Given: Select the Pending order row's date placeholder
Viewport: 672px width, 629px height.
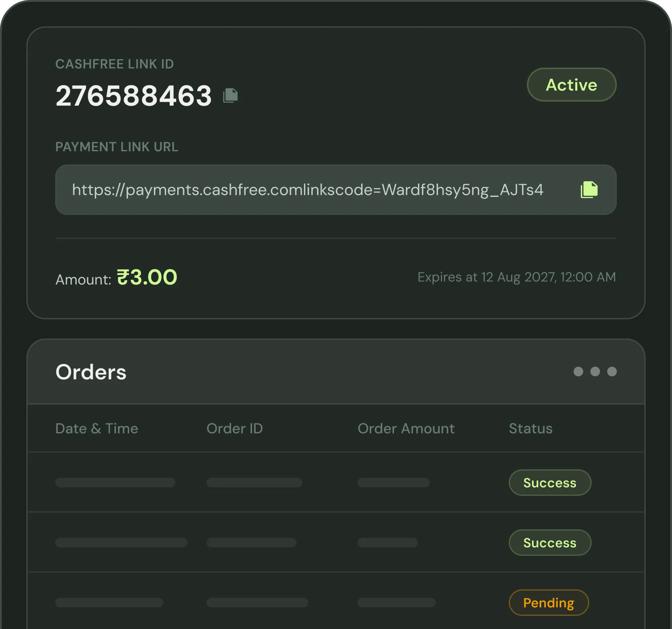Looking at the screenshot, I should [109, 603].
